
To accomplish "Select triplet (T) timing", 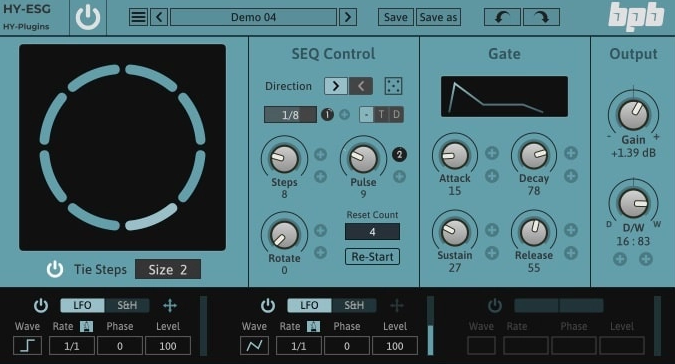I will [381, 114].
